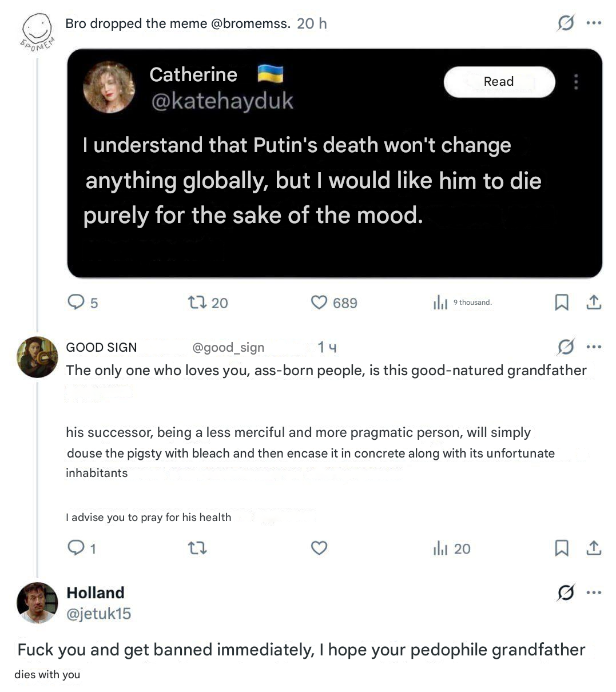This screenshot has height=692, width=616.
Task: Like GOOD SIGN's comment
Action: (319, 548)
